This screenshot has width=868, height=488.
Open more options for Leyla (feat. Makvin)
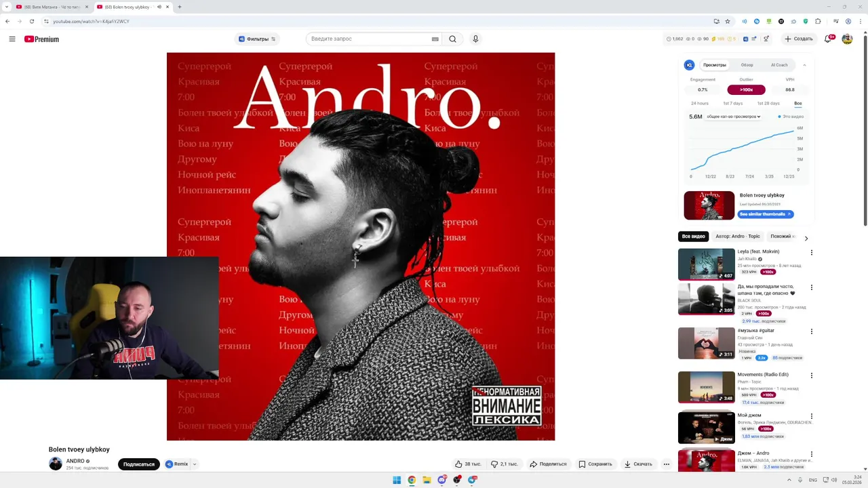(811, 253)
